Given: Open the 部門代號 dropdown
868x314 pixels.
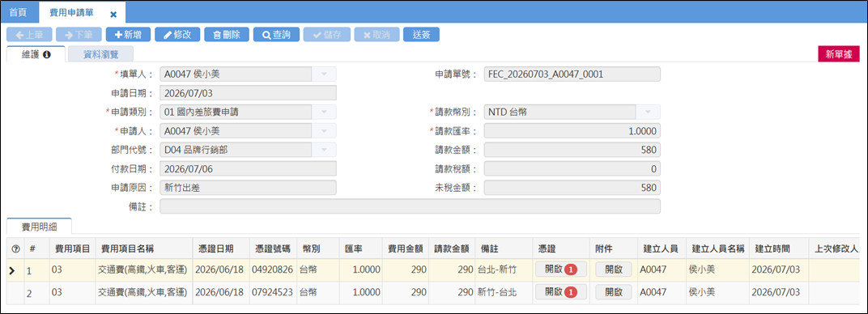Looking at the screenshot, I should click(x=325, y=150).
